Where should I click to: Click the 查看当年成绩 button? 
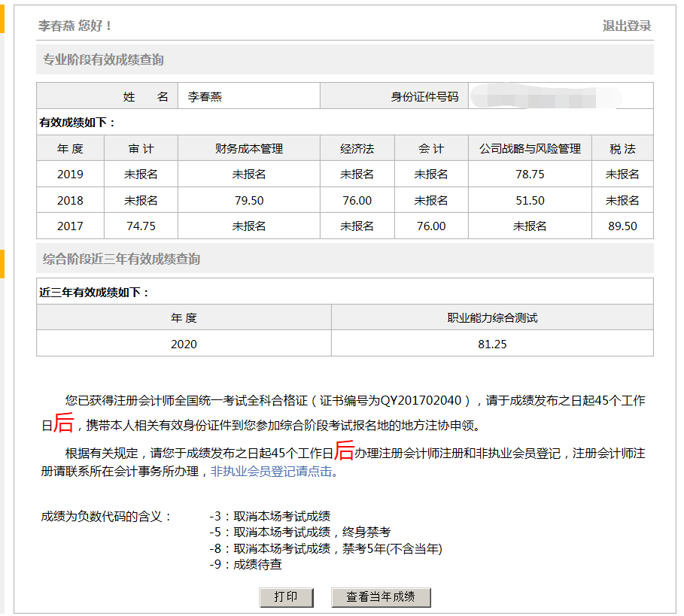tap(381, 597)
